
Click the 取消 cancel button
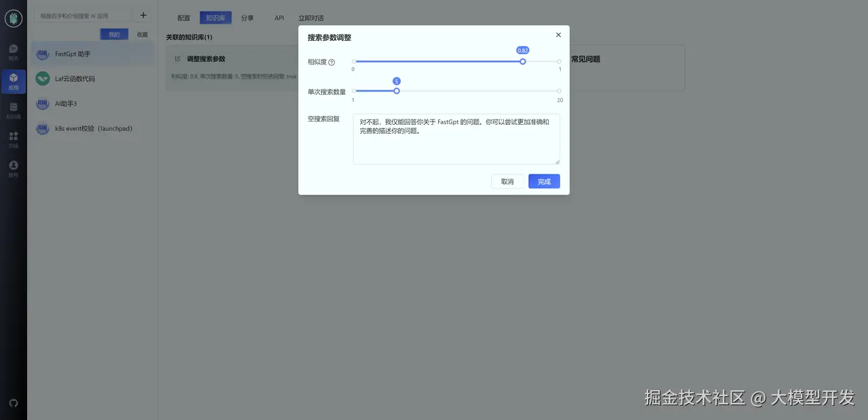click(508, 181)
